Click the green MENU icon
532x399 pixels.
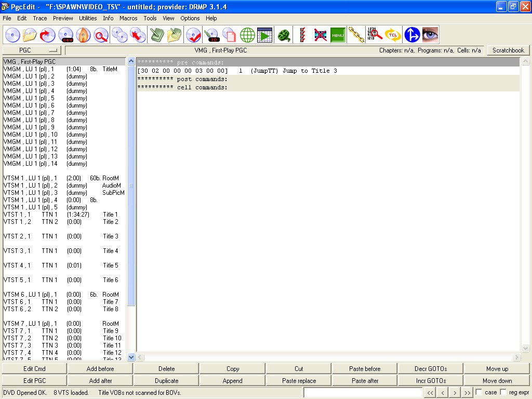tap(338, 35)
